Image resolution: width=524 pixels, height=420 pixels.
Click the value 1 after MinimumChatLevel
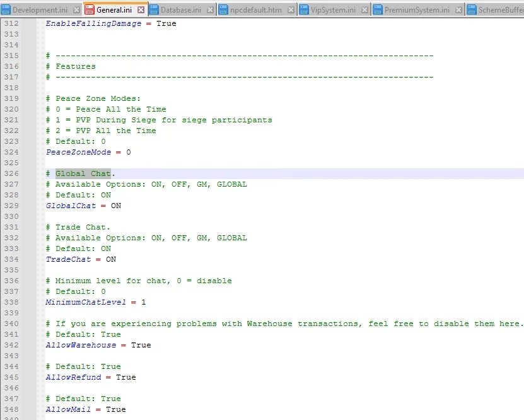coord(144,302)
